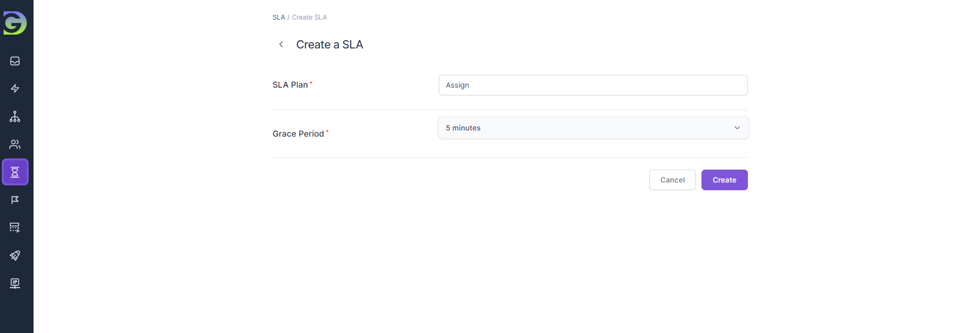Click the green G app logo
Screen dimensions: 980x333
pyautogui.click(x=15, y=23)
